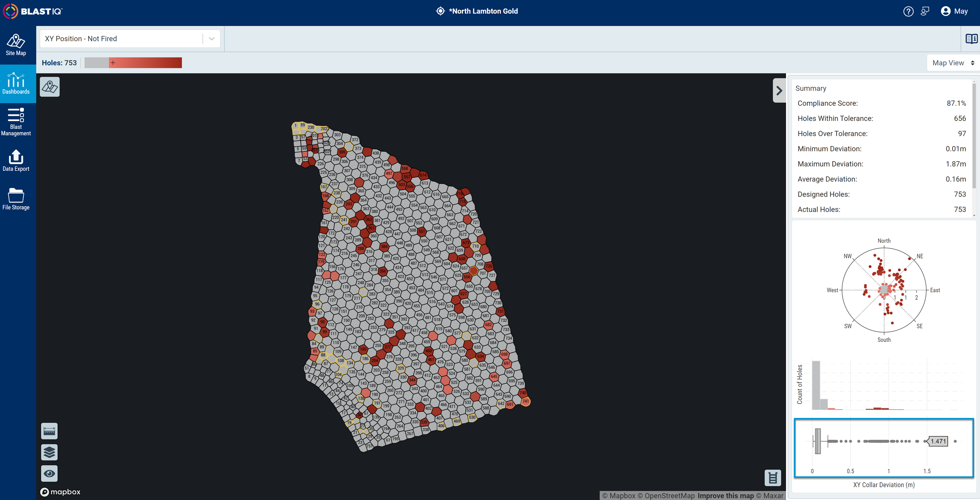Toggle the basemap style switcher
Viewport: 980px width, 500px height.
point(49,87)
